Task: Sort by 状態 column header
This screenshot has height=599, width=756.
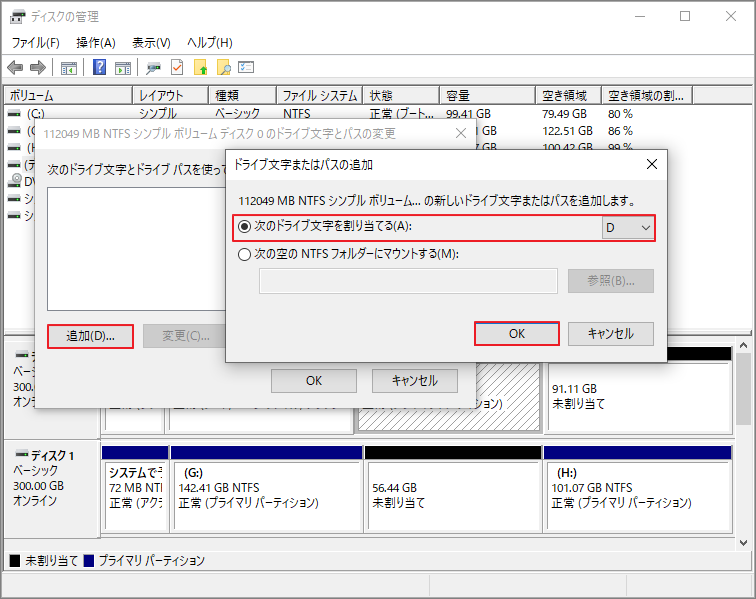Action: click(x=401, y=95)
